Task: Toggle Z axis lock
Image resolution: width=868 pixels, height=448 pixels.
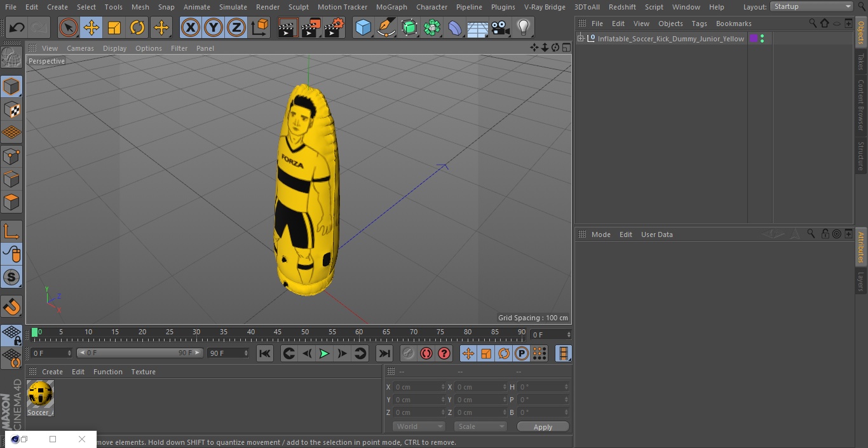Action: point(236,28)
